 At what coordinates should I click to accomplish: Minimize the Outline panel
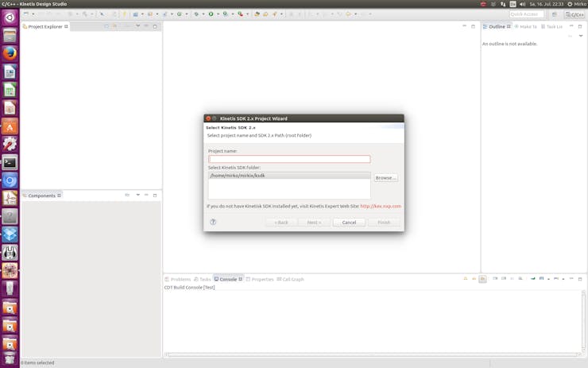click(571, 26)
